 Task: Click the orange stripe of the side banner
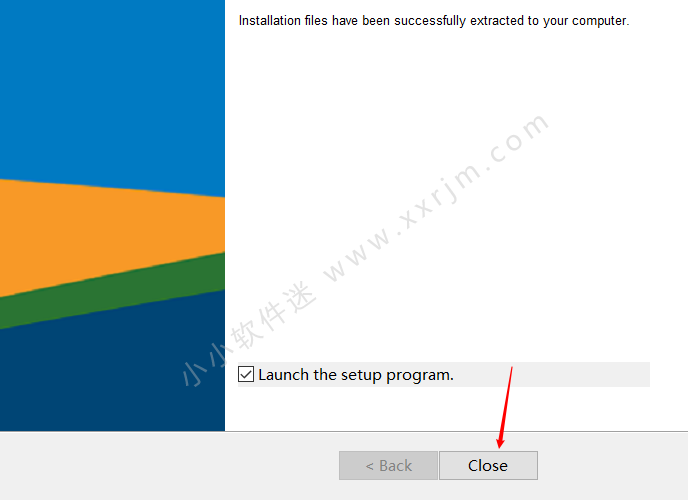pyautogui.click(x=112, y=232)
